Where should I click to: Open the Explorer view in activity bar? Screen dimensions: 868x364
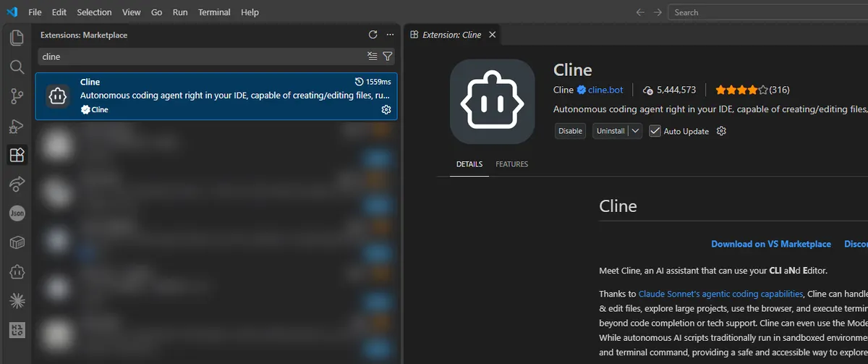coord(17,38)
